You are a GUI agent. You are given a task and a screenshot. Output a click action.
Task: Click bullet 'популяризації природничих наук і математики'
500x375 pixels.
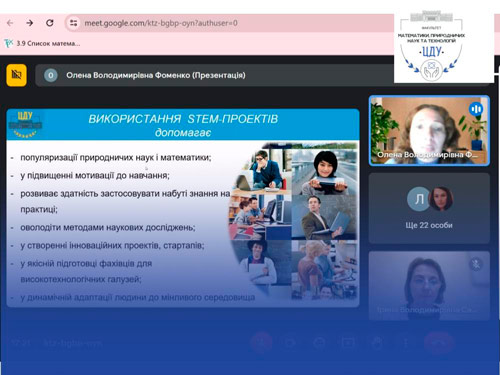116,157
